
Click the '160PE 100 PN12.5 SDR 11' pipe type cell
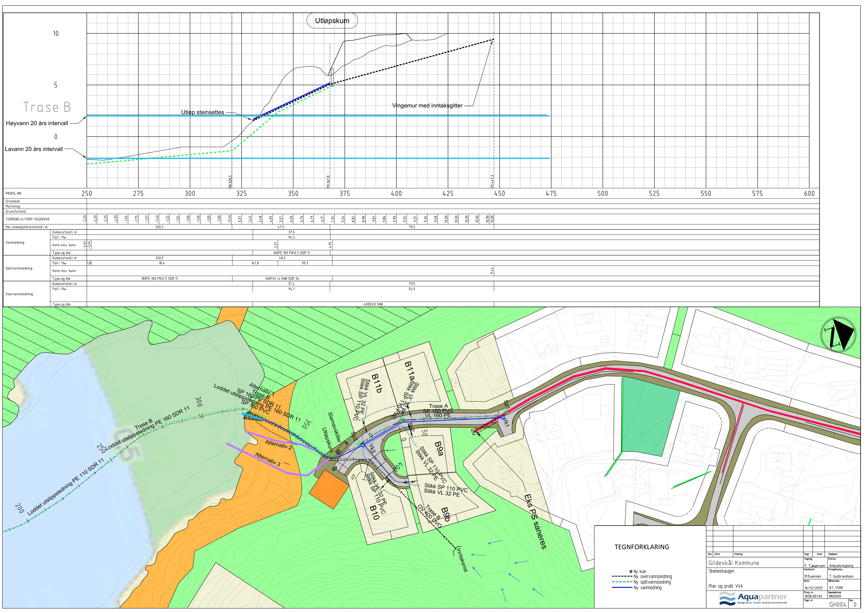[x=291, y=253]
